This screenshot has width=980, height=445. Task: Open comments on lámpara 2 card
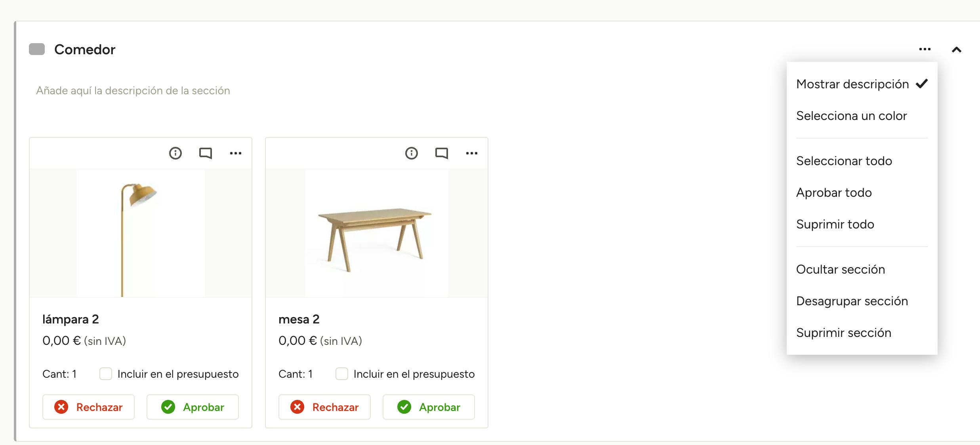[205, 153]
